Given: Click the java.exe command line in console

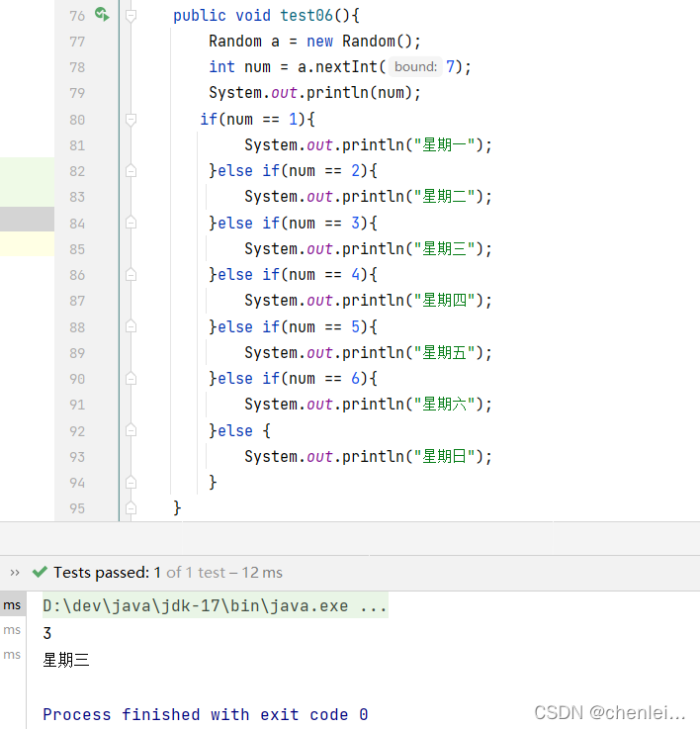Looking at the screenshot, I should 216,605.
